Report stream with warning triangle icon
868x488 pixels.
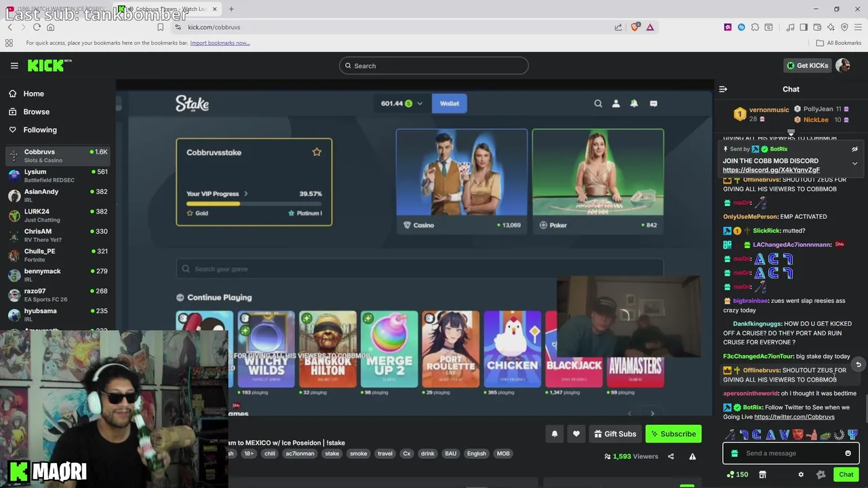(692, 457)
